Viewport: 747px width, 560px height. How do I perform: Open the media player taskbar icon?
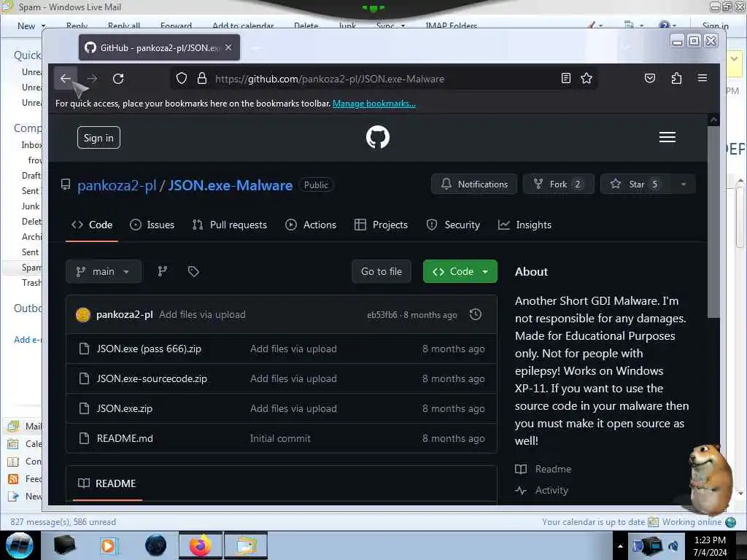point(108,545)
